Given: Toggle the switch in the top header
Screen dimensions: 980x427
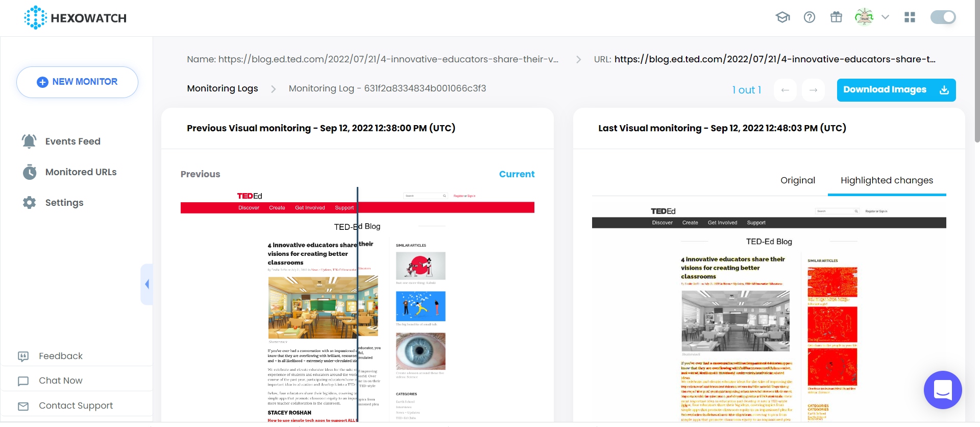Looking at the screenshot, I should click(x=943, y=17).
